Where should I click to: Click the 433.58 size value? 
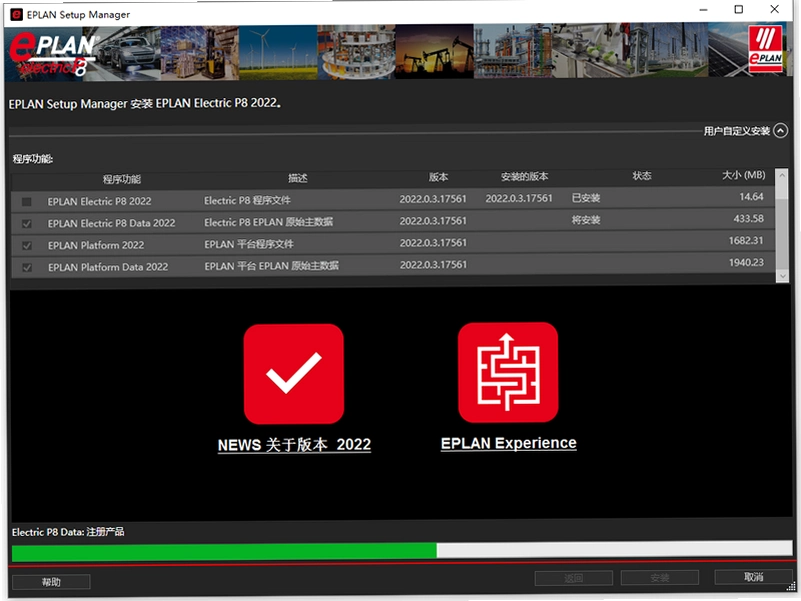(748, 219)
